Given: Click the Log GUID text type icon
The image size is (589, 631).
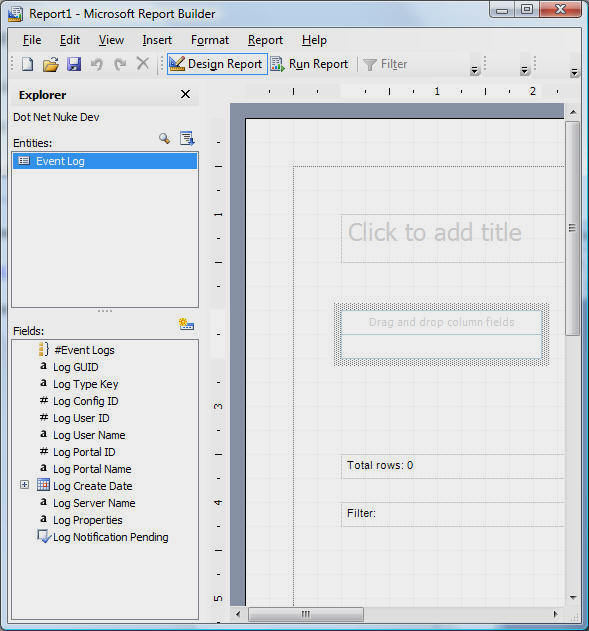Looking at the screenshot, I should 43,366.
